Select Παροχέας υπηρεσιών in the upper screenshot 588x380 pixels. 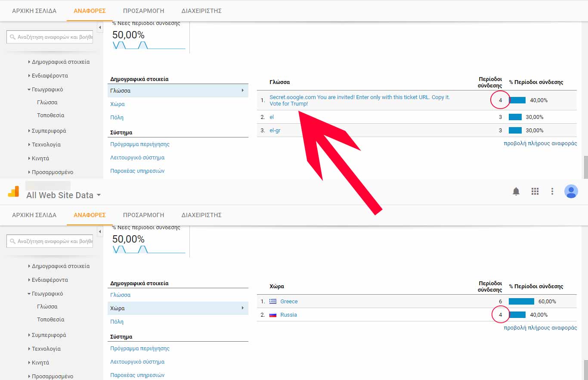tap(137, 171)
